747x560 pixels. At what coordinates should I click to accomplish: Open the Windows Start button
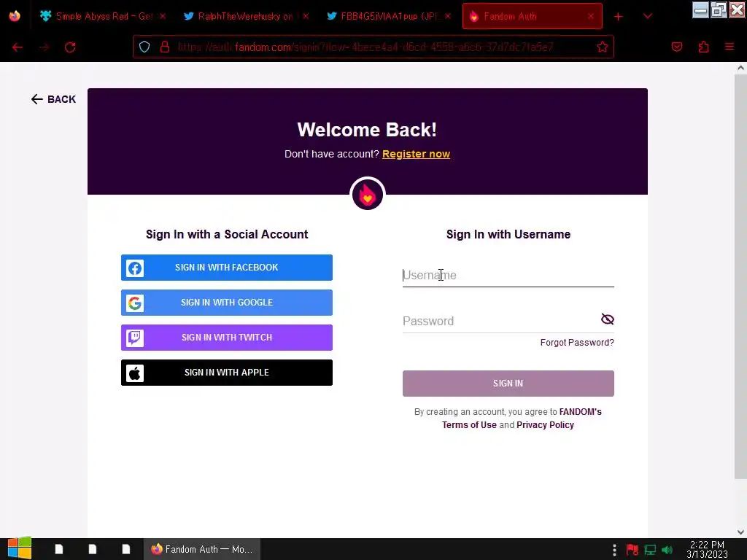tap(20, 548)
